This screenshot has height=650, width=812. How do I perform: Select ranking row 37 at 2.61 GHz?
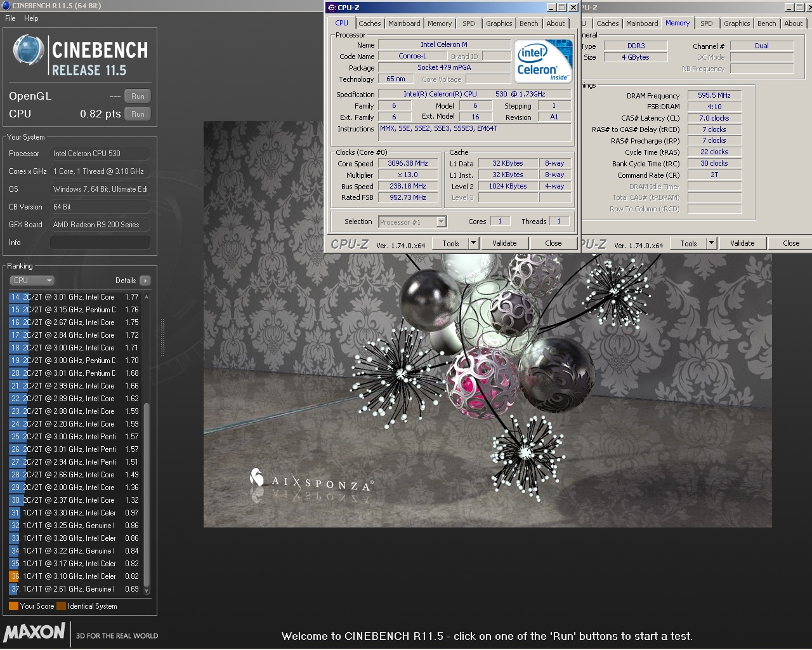click(75, 589)
